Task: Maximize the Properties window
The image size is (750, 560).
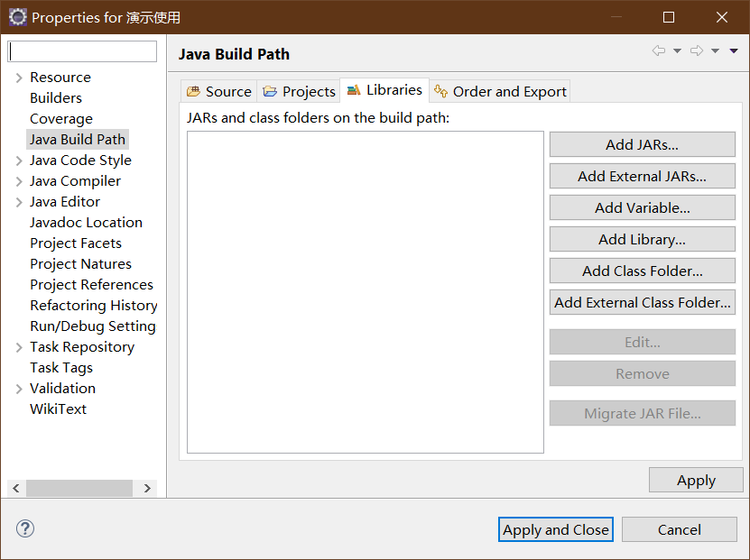Action: [x=669, y=17]
